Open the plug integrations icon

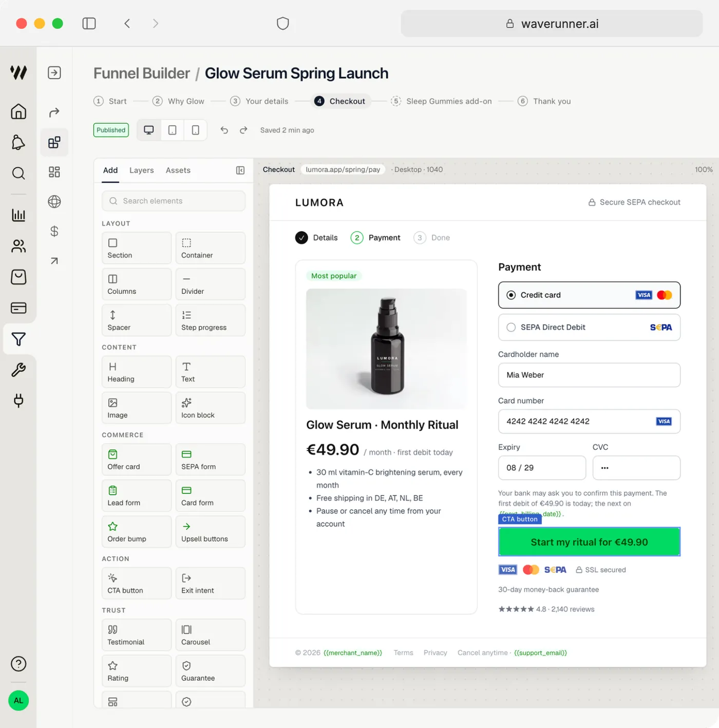pyautogui.click(x=18, y=400)
